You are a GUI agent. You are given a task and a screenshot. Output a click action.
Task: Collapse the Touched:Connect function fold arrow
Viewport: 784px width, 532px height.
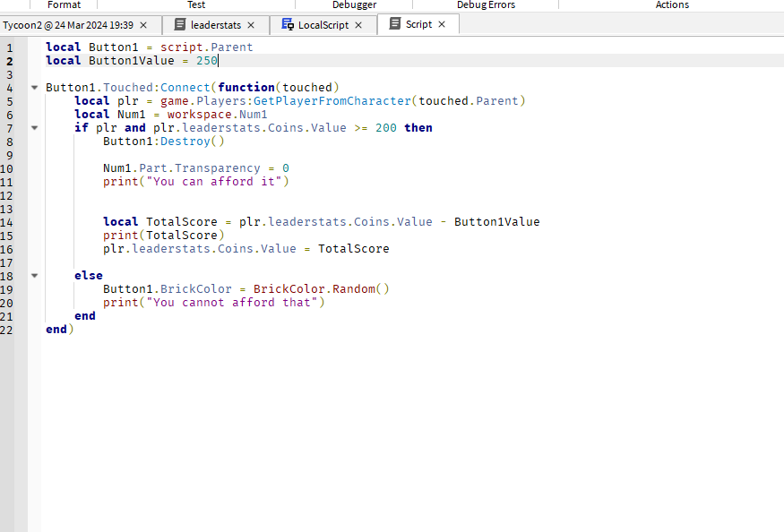(x=34, y=88)
